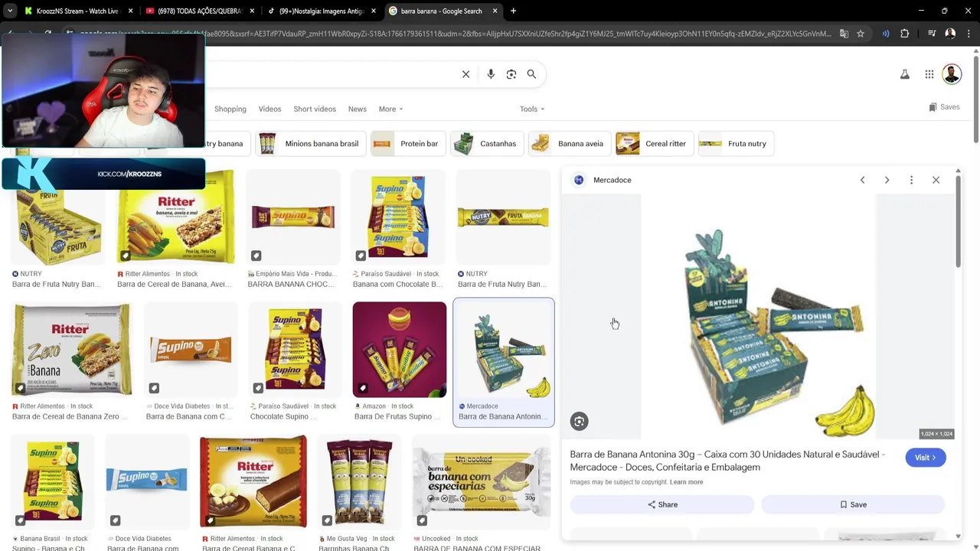This screenshot has width=980, height=551.
Task: Open a new browser tab
Action: coord(514,11)
